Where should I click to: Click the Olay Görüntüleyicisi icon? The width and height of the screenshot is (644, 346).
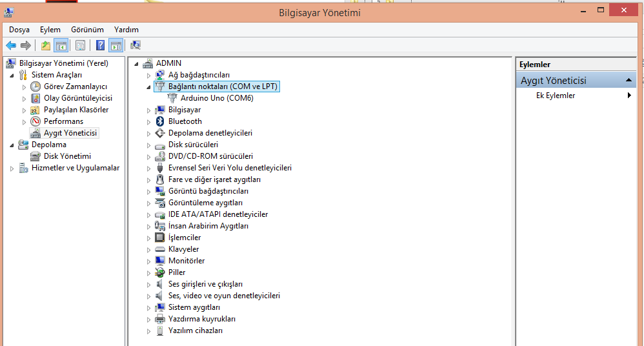tap(35, 98)
